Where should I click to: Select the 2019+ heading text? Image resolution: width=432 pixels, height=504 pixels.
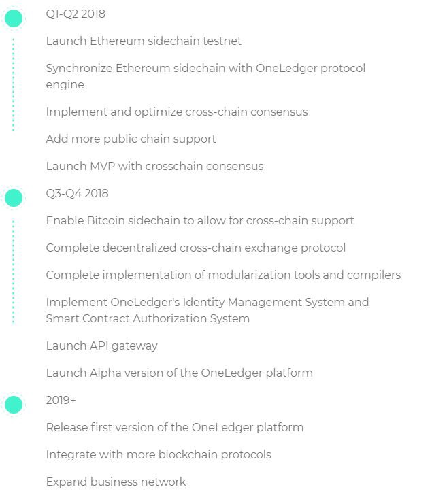(x=61, y=400)
